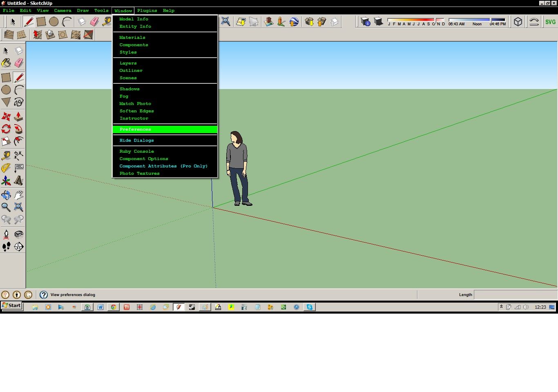558x392 pixels.
Task: Click Zoom Extents in the vertical tool palette
Action: click(x=19, y=207)
